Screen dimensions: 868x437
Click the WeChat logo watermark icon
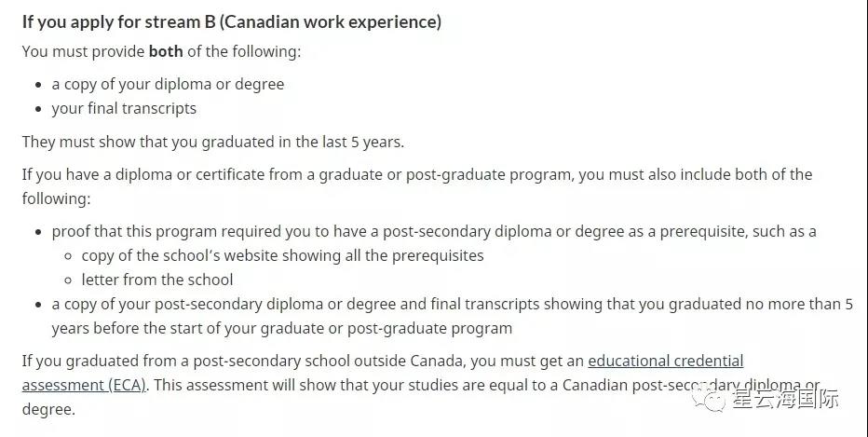coord(708,400)
